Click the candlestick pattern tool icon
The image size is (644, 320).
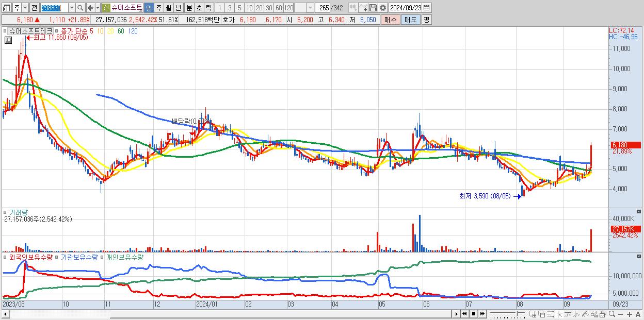(577, 314)
